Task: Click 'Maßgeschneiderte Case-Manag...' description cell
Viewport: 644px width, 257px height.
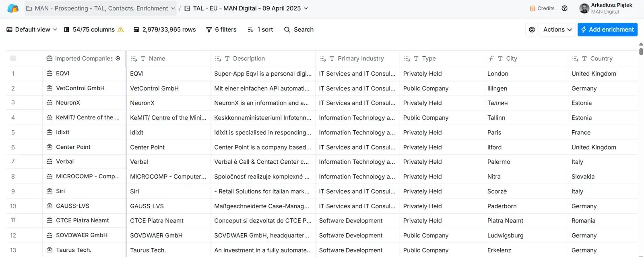Action: pos(263,206)
